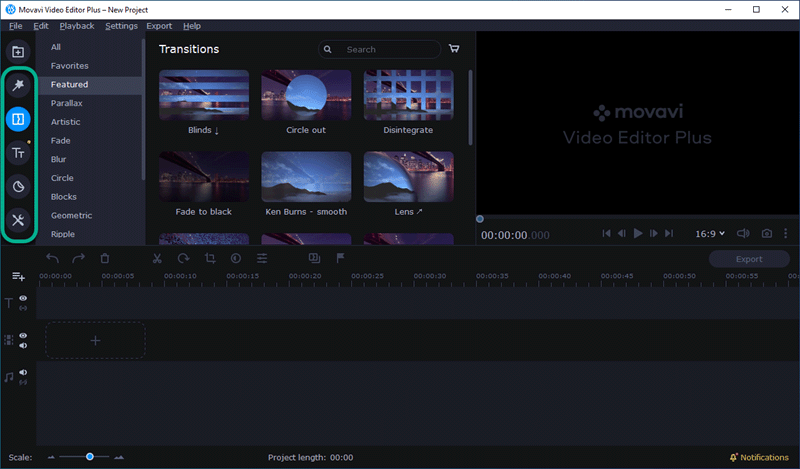
Task: Open the player three-dot options menu
Action: (786, 233)
